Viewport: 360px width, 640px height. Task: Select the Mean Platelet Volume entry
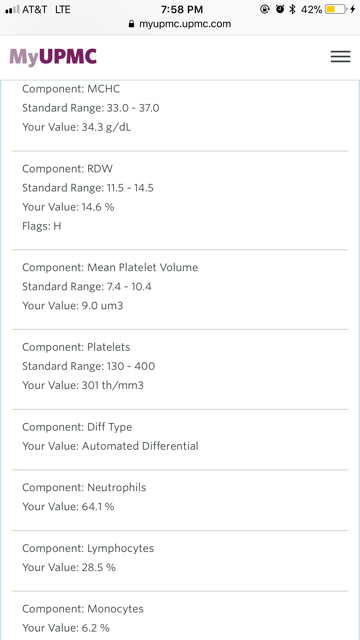click(180, 289)
